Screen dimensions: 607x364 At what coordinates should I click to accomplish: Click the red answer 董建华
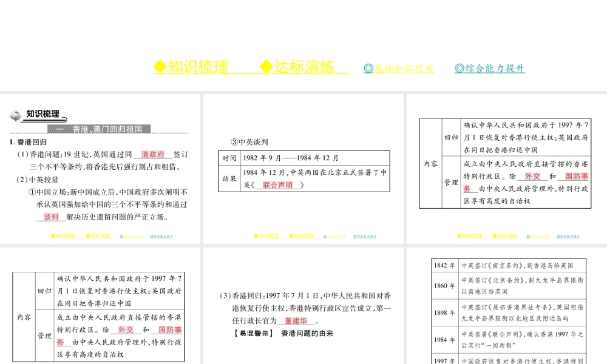point(296,321)
